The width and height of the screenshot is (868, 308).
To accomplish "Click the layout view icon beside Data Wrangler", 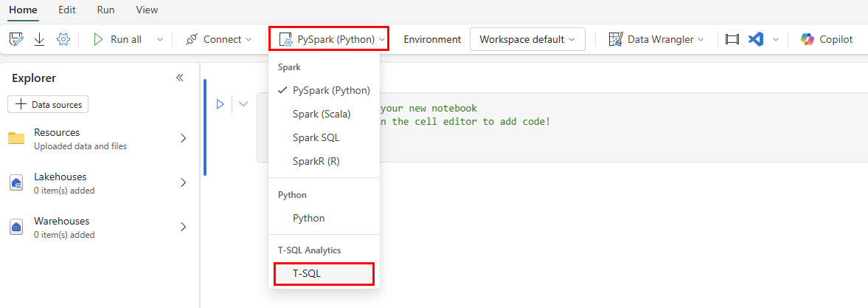I will (732, 39).
